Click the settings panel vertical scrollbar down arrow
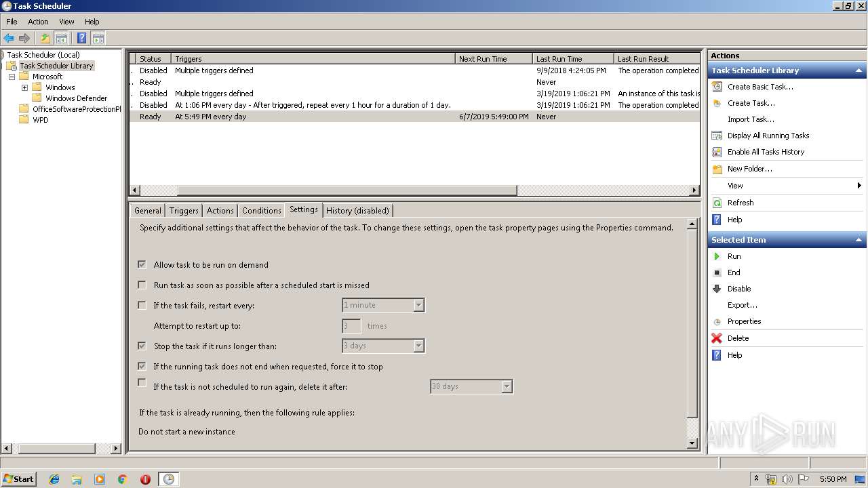Viewport: 868px width, 488px height. [692, 443]
